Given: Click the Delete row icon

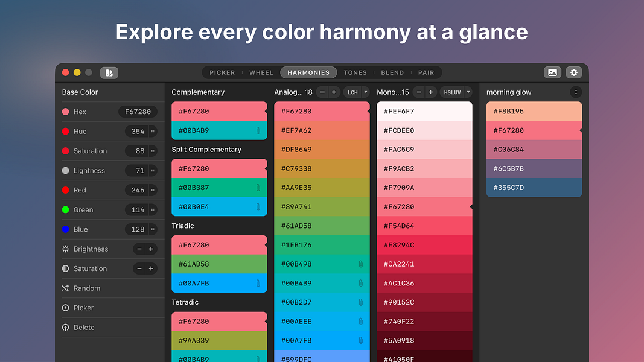Looking at the screenshot, I should click(65, 328).
